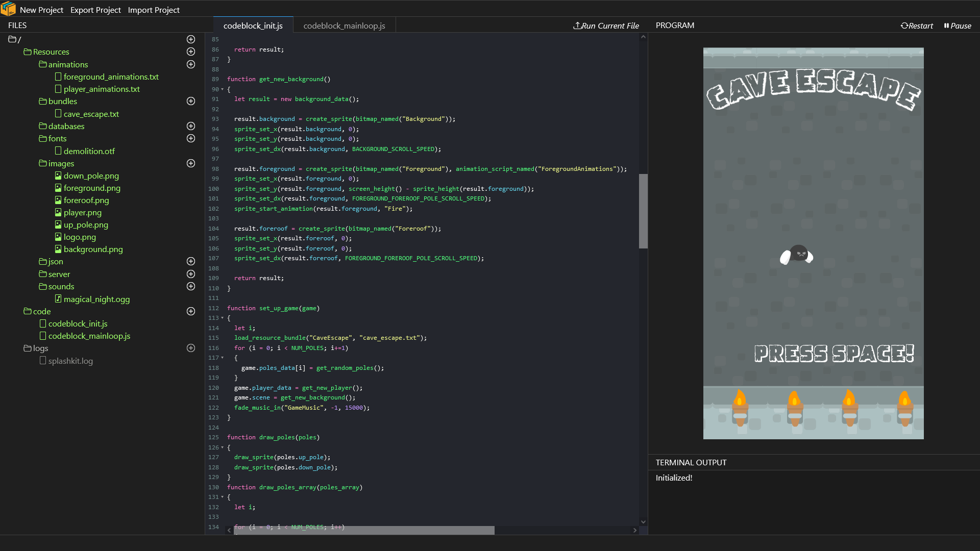Click the plus icon next to root folder
The height and width of the screenshot is (551, 980).
tap(191, 39)
